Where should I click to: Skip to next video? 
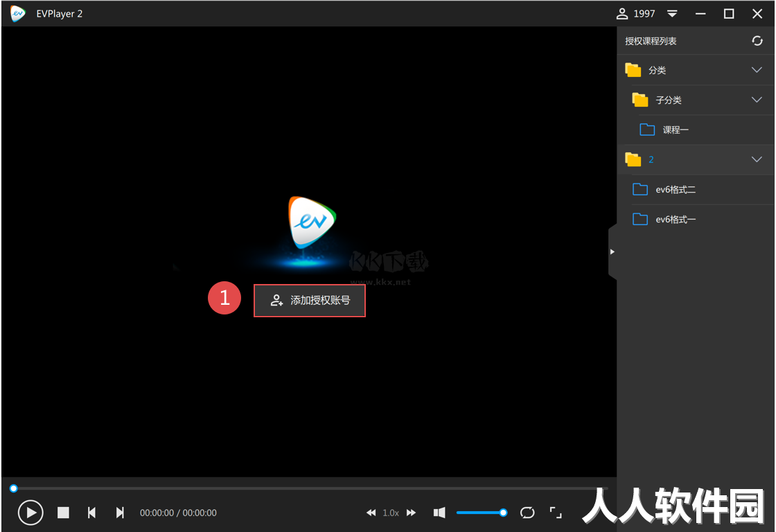click(120, 513)
